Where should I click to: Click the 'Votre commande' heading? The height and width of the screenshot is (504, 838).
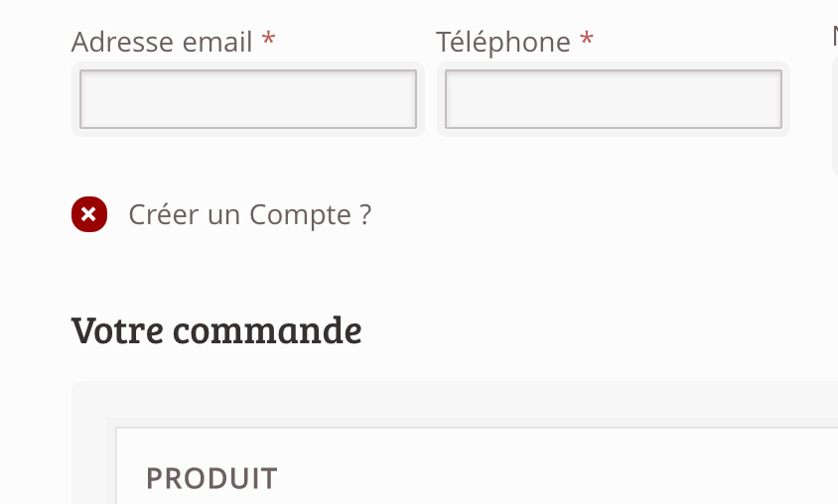(216, 330)
